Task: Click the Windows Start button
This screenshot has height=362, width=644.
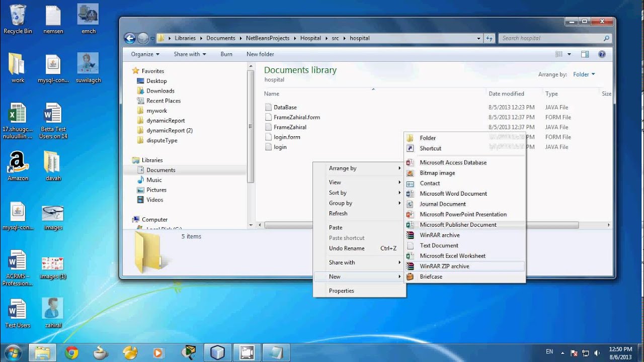Action: (x=13, y=352)
